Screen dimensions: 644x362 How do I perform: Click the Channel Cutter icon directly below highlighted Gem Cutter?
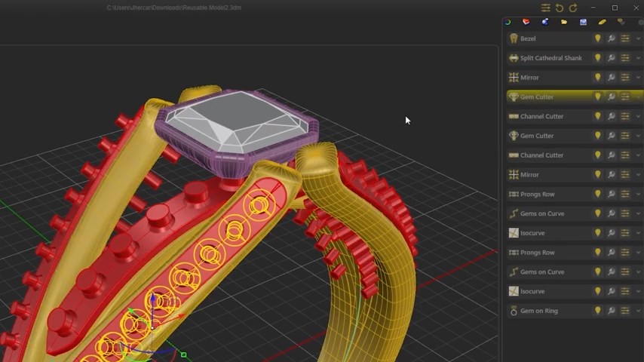tap(514, 116)
